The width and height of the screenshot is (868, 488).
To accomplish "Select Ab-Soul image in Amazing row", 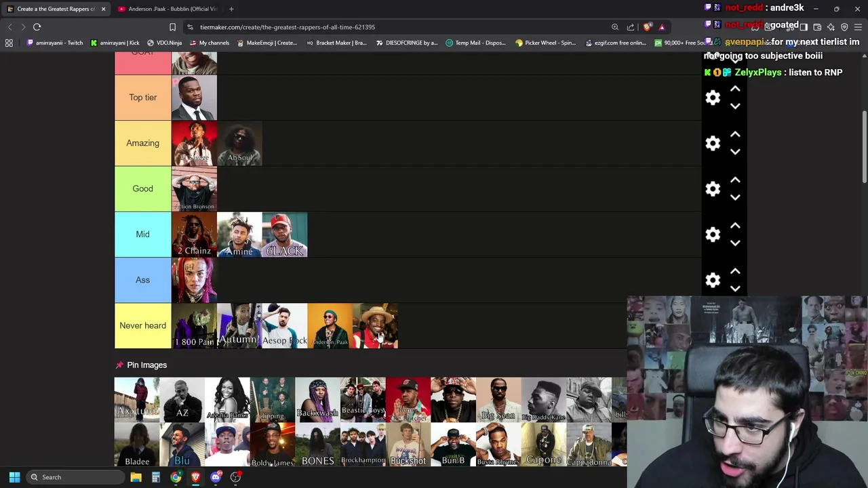I will pyautogui.click(x=239, y=143).
